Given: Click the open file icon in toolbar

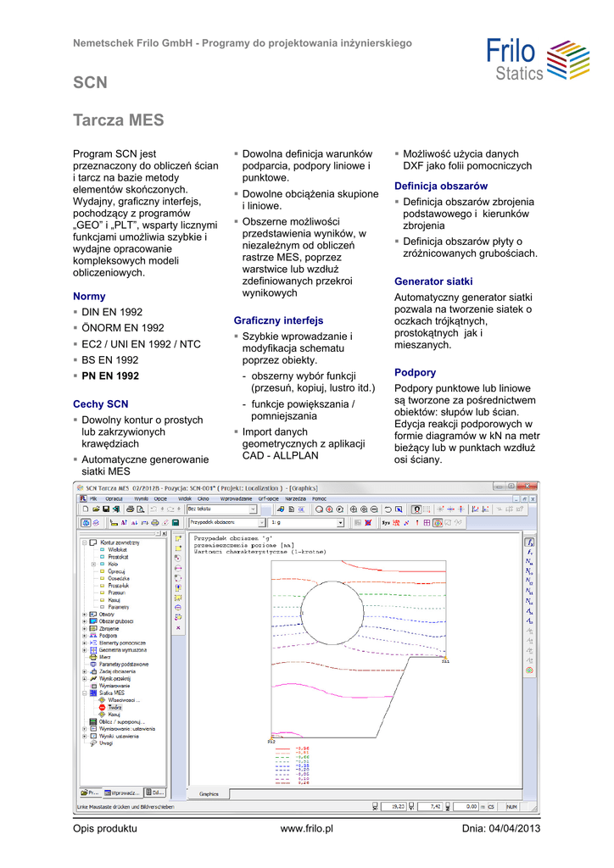Looking at the screenshot, I should (95, 509).
